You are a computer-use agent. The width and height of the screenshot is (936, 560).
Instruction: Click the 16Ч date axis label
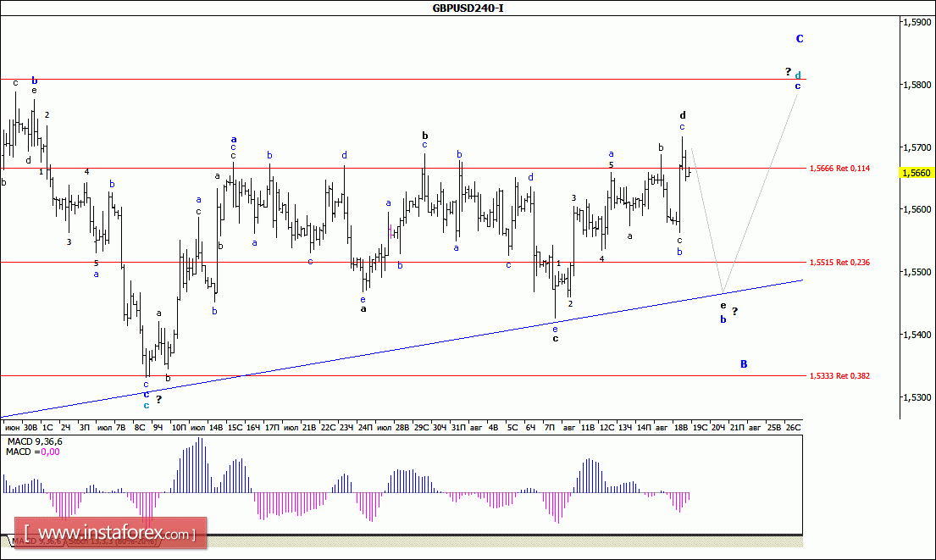(253, 428)
